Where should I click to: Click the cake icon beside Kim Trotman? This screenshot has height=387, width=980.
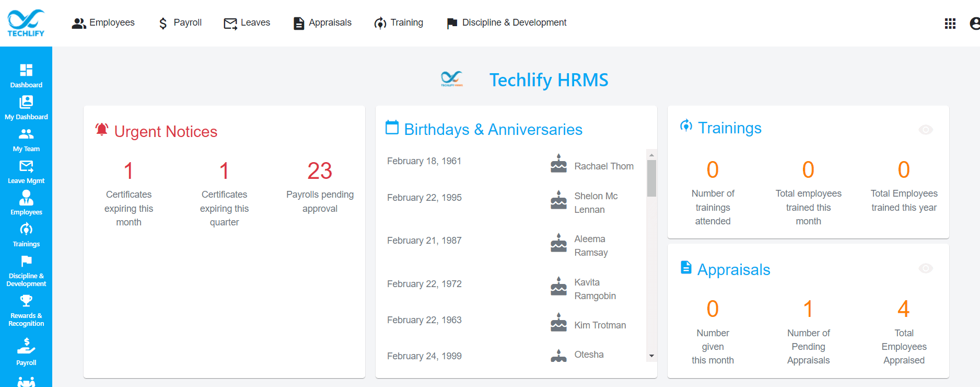[x=558, y=322]
